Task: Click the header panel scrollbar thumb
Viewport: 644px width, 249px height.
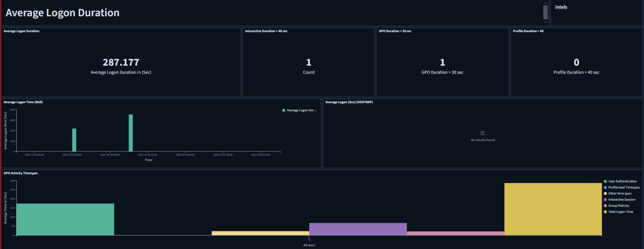Action: (x=545, y=12)
